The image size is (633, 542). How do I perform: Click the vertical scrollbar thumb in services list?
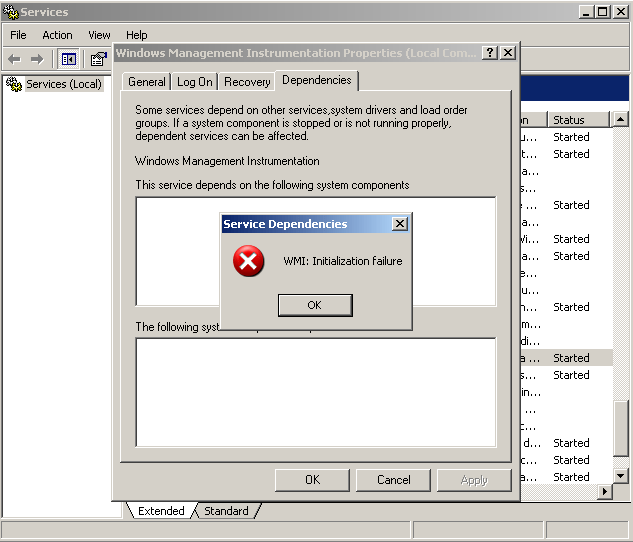(x=620, y=428)
